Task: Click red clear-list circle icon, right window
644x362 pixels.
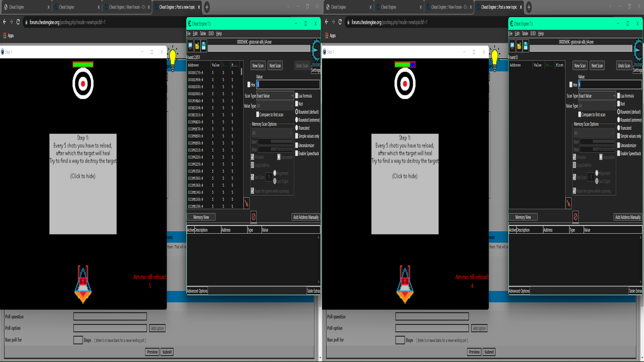Action: (x=576, y=217)
